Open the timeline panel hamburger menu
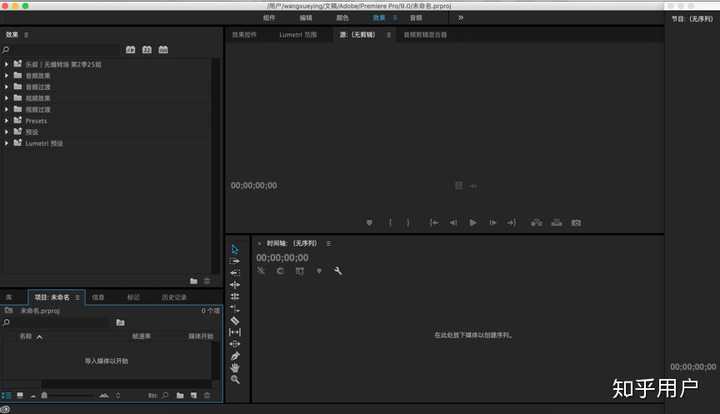 [329, 243]
